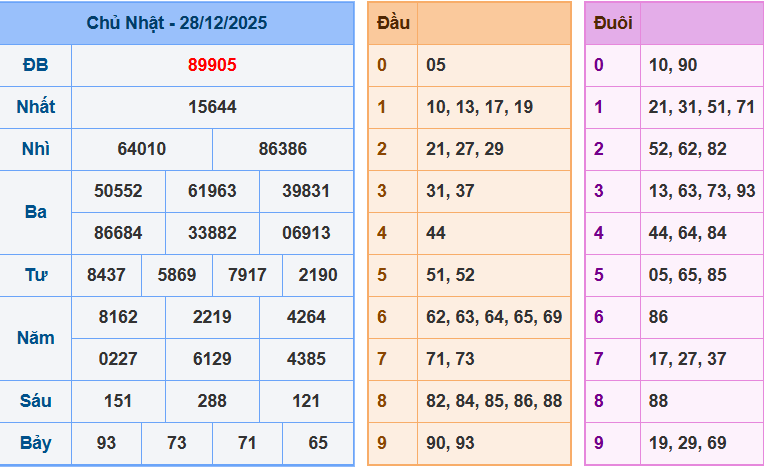The width and height of the screenshot is (764, 467).
Task: Click the Tư prize number 7917
Action: point(247,275)
